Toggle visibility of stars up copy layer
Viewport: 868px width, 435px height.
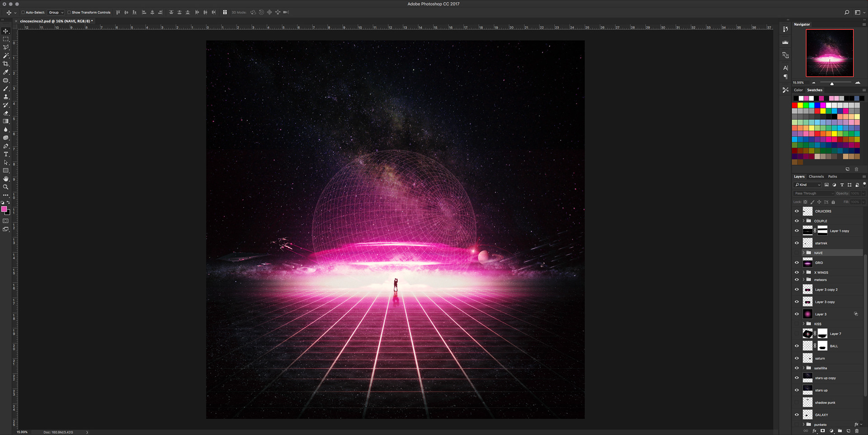click(x=797, y=378)
